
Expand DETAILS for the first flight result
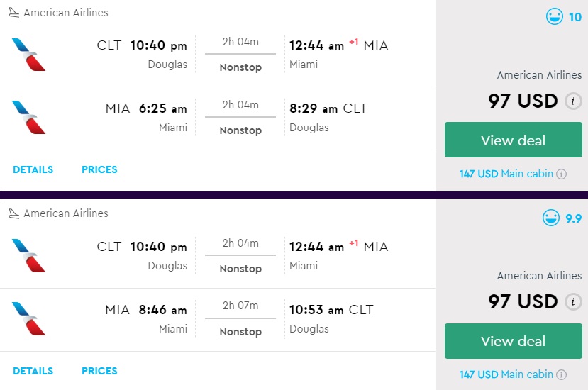33,169
